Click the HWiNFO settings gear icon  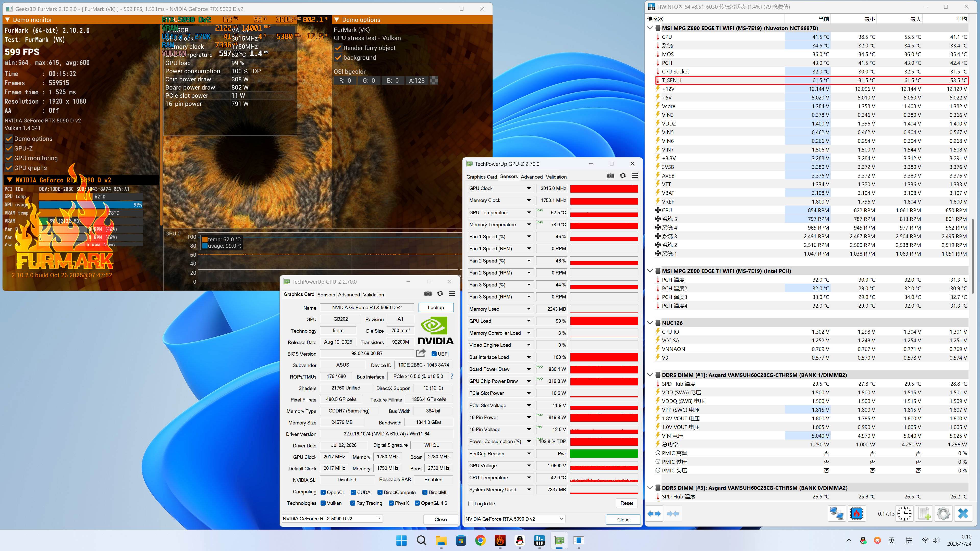[943, 514]
